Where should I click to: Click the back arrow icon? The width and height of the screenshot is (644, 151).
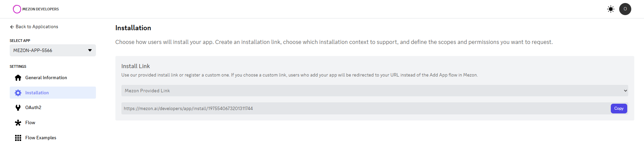[x=12, y=27]
